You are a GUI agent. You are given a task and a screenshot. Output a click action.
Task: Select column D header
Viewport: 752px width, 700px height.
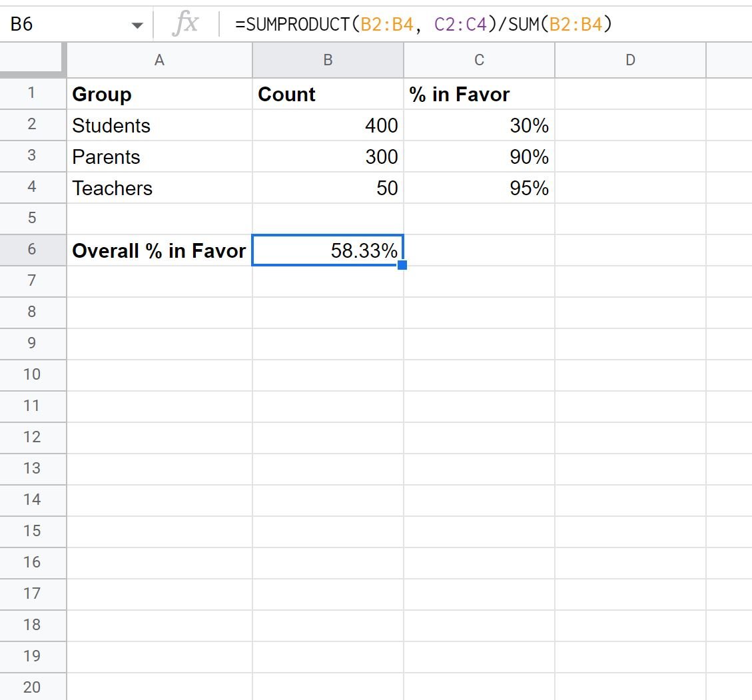tap(630, 60)
